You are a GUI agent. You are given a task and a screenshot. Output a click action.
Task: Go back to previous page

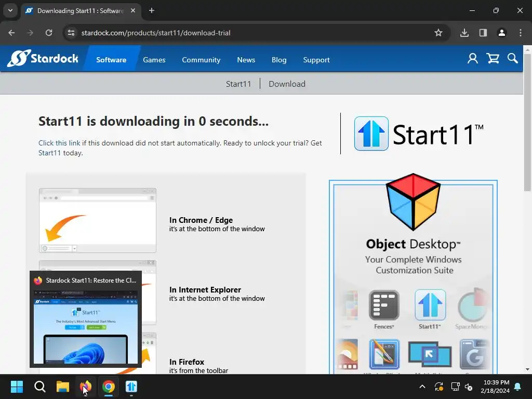point(11,33)
